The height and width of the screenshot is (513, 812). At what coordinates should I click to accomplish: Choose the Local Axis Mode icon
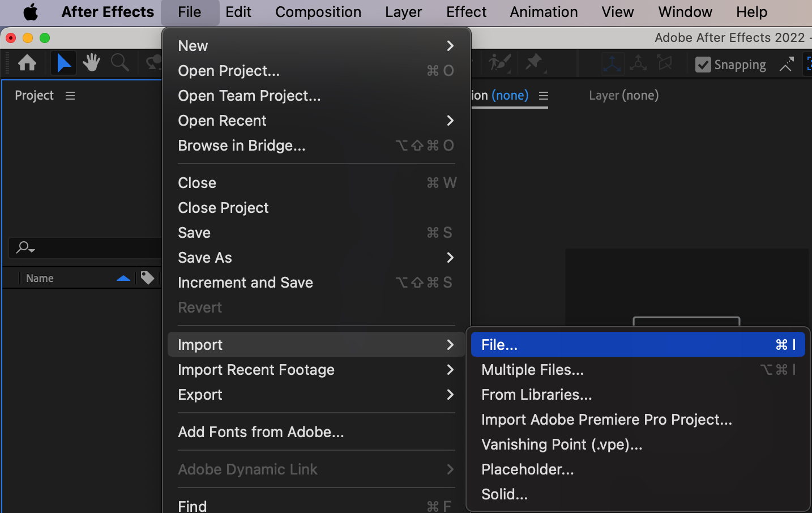(x=612, y=63)
